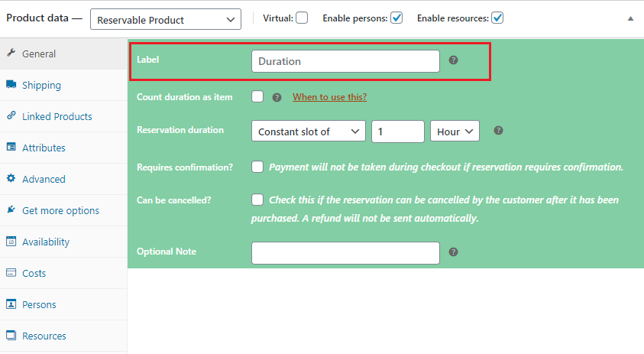Click the link icon for Linked Products
Viewport: 644px width, 354px height.
[x=11, y=116]
